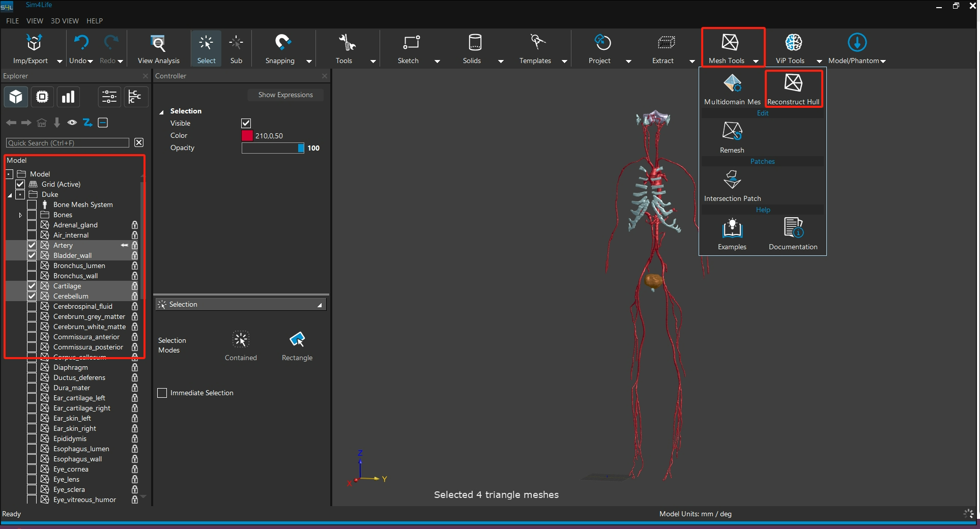Open the Documentation help icon
Viewport: 980px width, 529px height.
pyautogui.click(x=793, y=228)
